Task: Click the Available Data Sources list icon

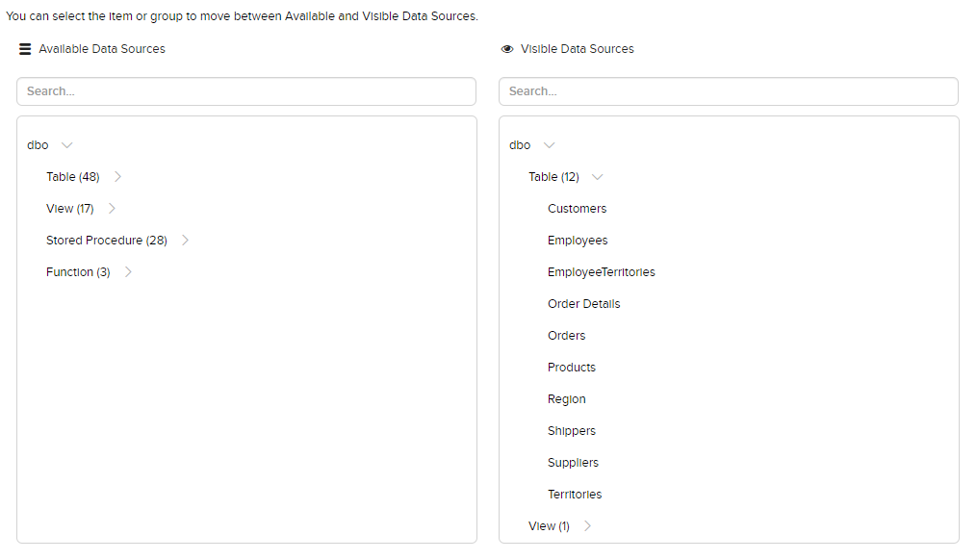Action: tap(25, 49)
